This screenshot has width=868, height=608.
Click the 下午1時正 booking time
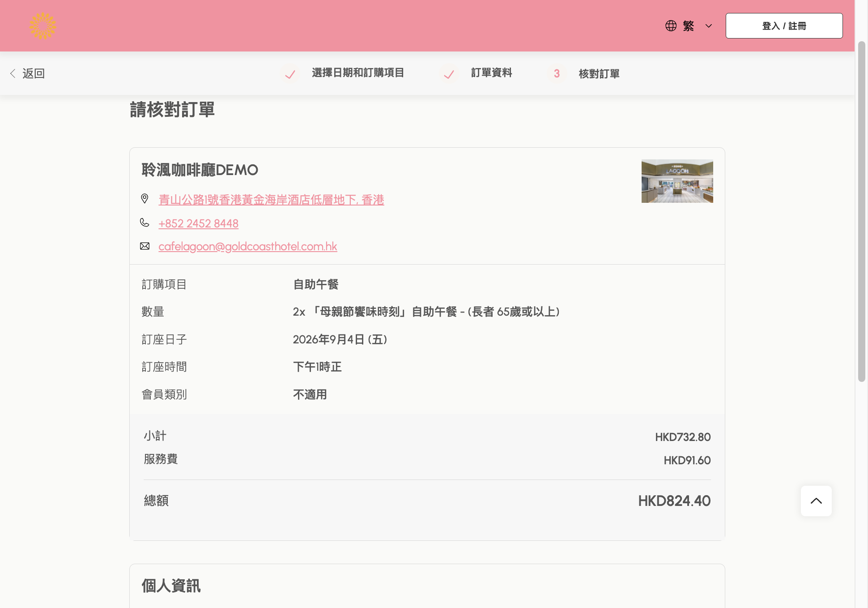pos(317,367)
